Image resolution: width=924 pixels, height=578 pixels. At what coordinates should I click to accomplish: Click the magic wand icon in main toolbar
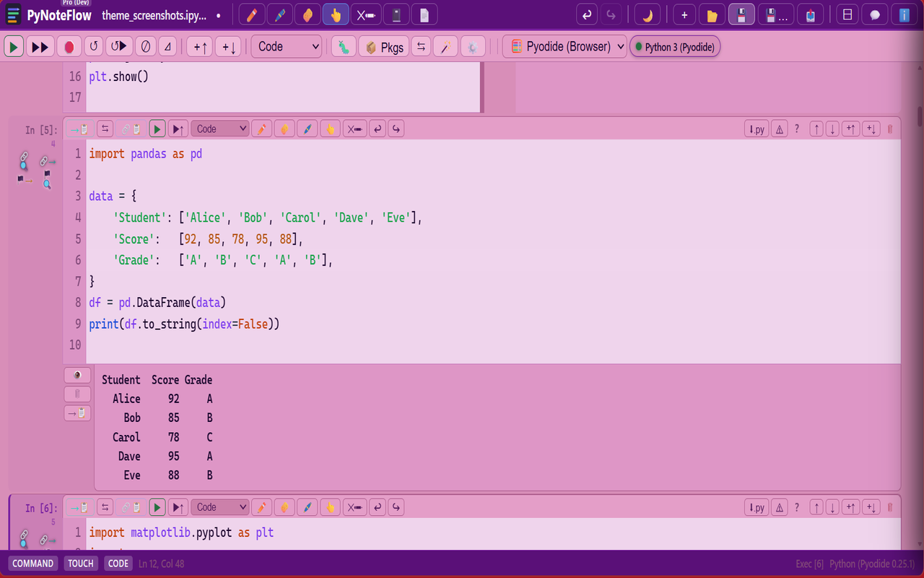tap(445, 47)
